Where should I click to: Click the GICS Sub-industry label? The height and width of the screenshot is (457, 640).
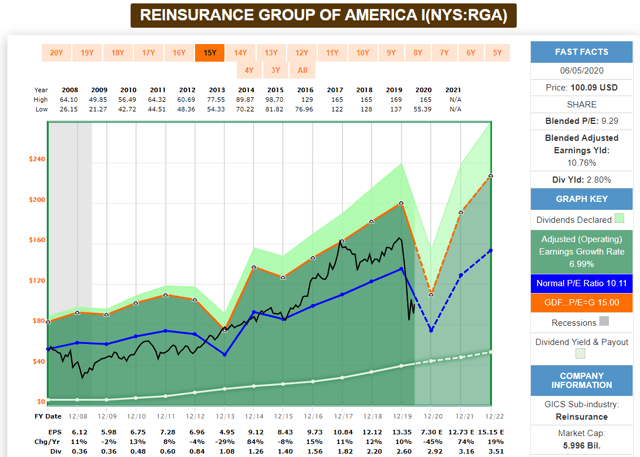pyautogui.click(x=581, y=404)
